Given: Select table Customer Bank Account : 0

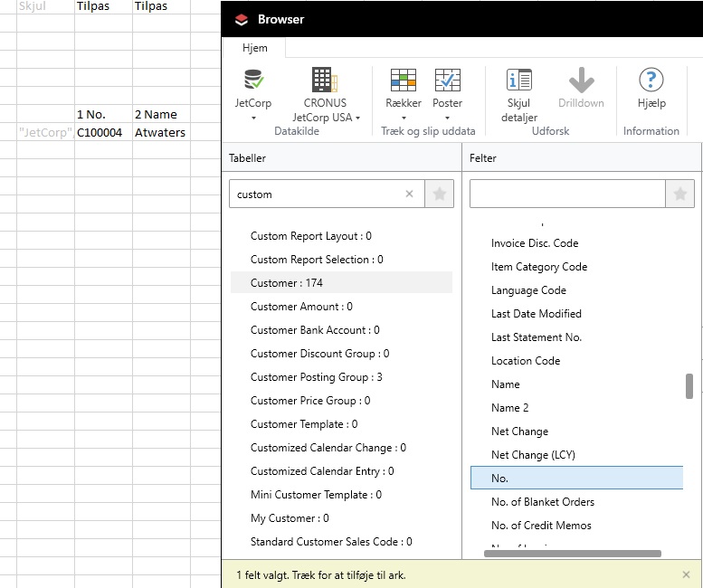Looking at the screenshot, I should point(315,330).
